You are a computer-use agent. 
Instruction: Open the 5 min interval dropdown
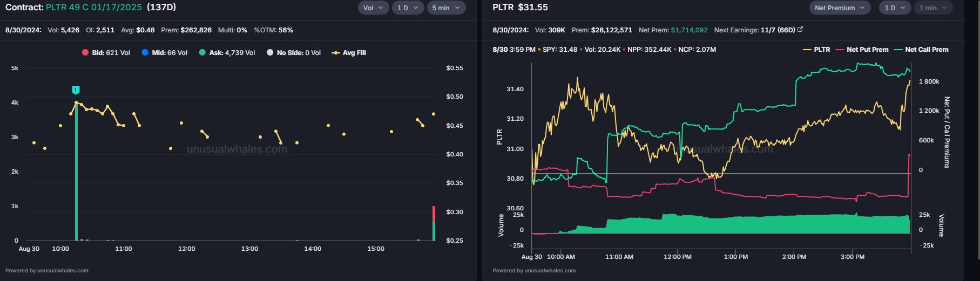(446, 8)
